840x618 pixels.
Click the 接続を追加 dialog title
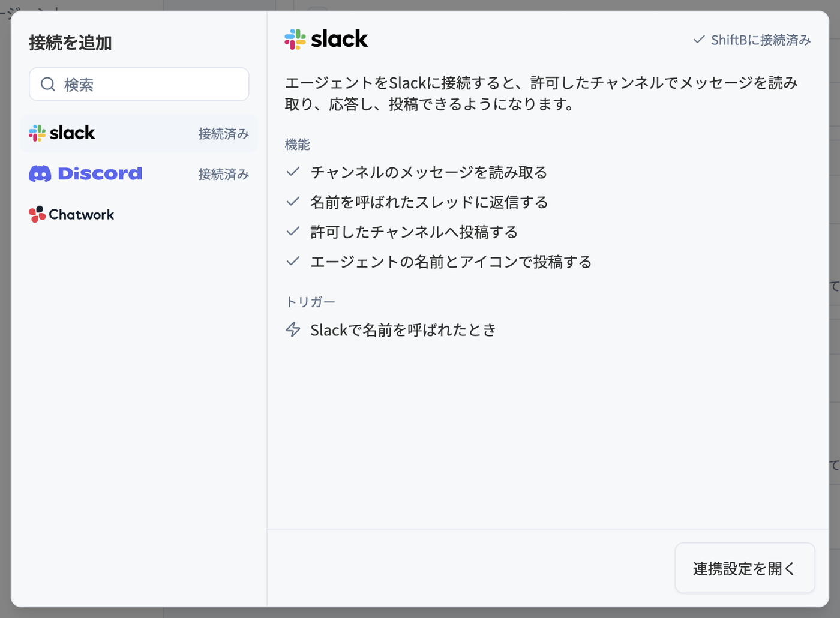pos(70,43)
